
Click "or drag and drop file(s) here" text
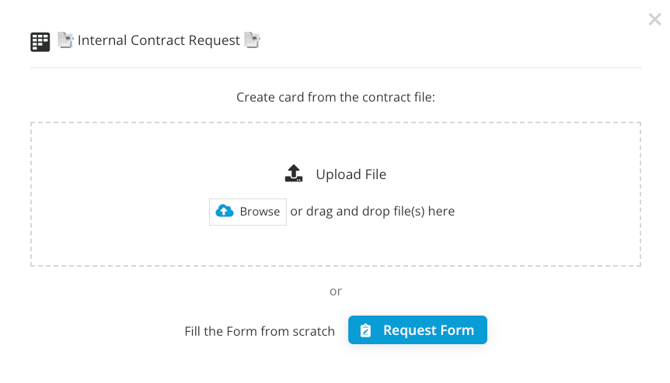(x=372, y=211)
